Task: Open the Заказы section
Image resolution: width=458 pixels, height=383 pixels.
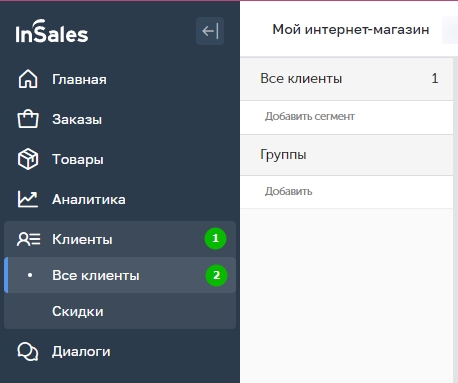Action: coord(120,119)
